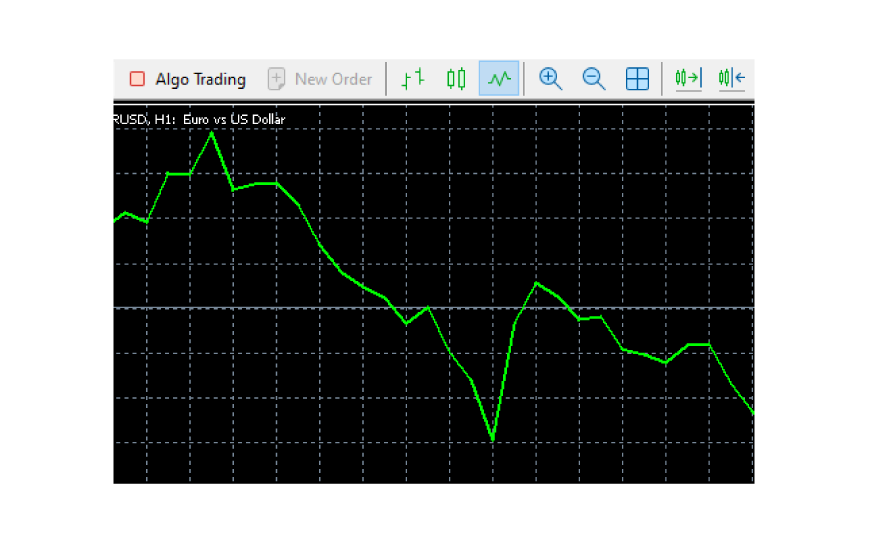
Task: Click the left starting point of price line
Action: (x=116, y=220)
